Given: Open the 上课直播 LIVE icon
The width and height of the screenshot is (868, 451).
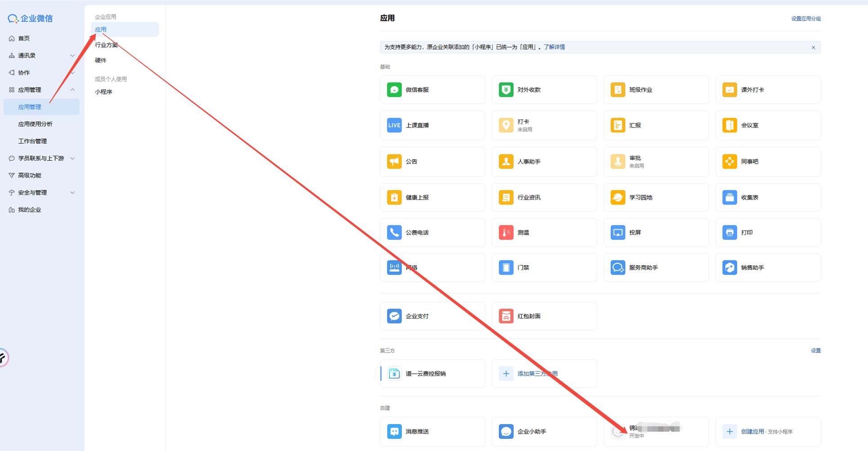Looking at the screenshot, I should (x=394, y=125).
